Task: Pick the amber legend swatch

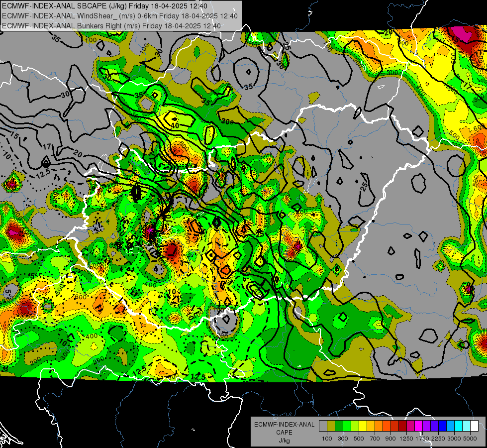Action: [x=371, y=426]
